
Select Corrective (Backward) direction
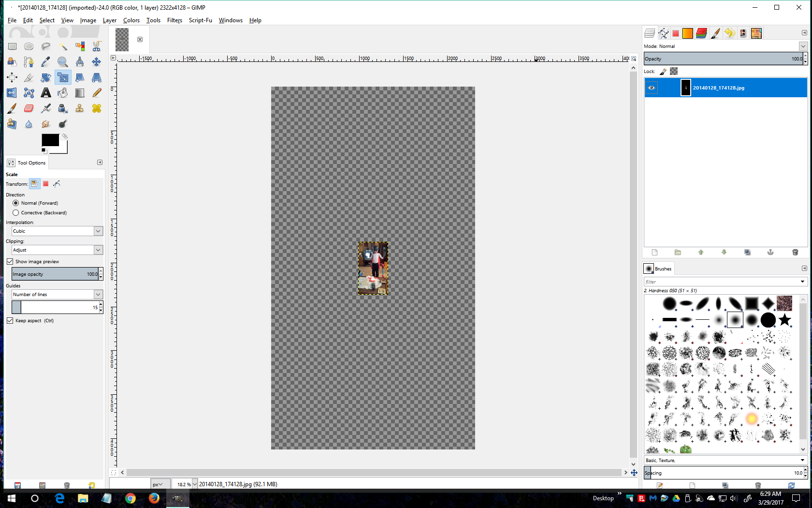click(16, 213)
